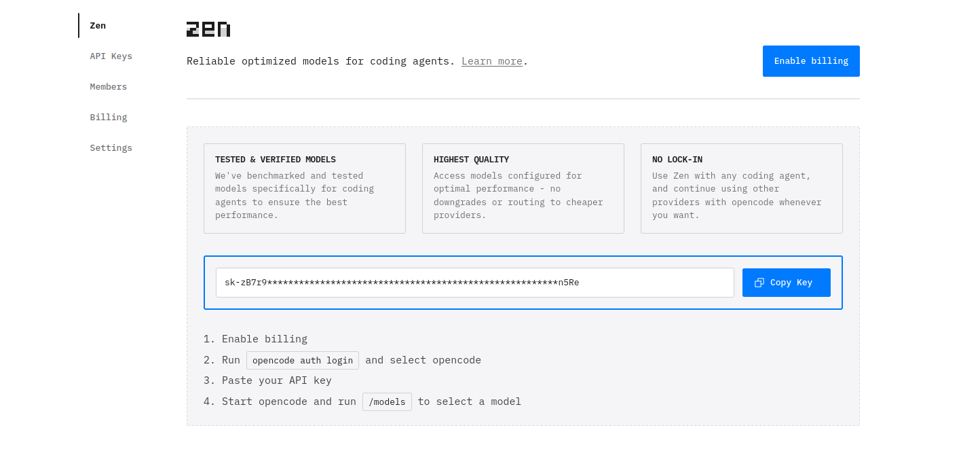Image resolution: width=980 pixels, height=464 pixels.
Task: Click 'Reliable optimized models for coding agents' tagline
Action: [x=321, y=61]
